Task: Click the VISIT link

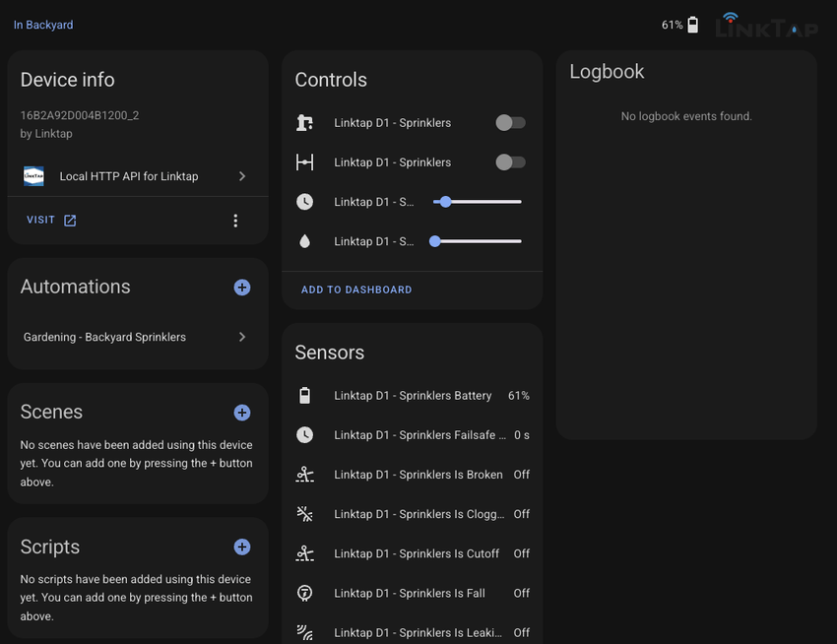Action: [x=40, y=220]
